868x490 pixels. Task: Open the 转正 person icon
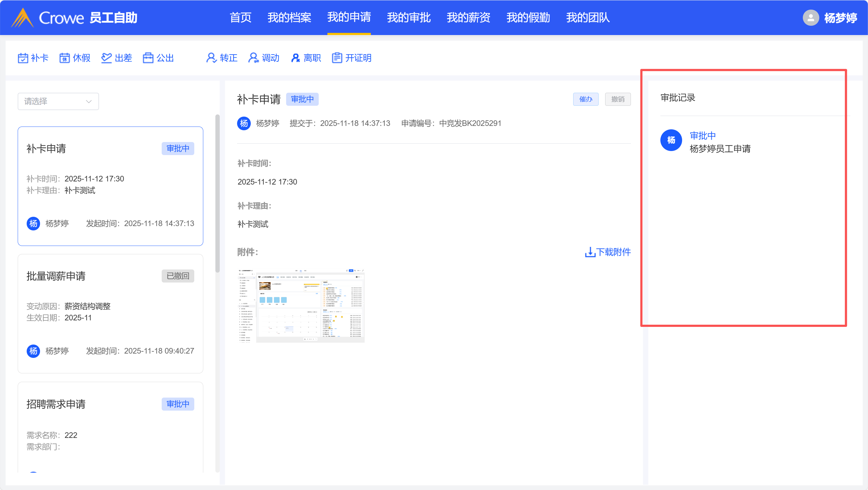(x=211, y=58)
